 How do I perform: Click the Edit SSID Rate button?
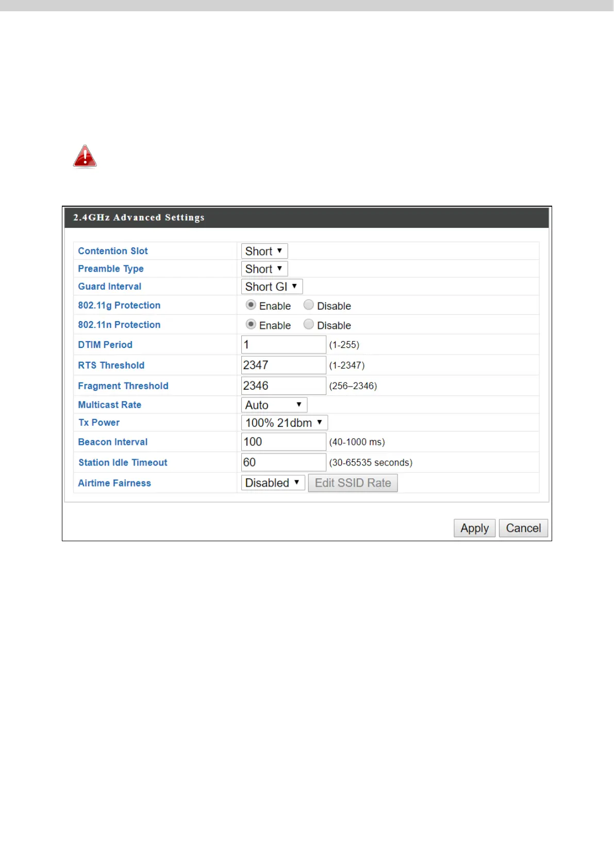click(x=353, y=483)
